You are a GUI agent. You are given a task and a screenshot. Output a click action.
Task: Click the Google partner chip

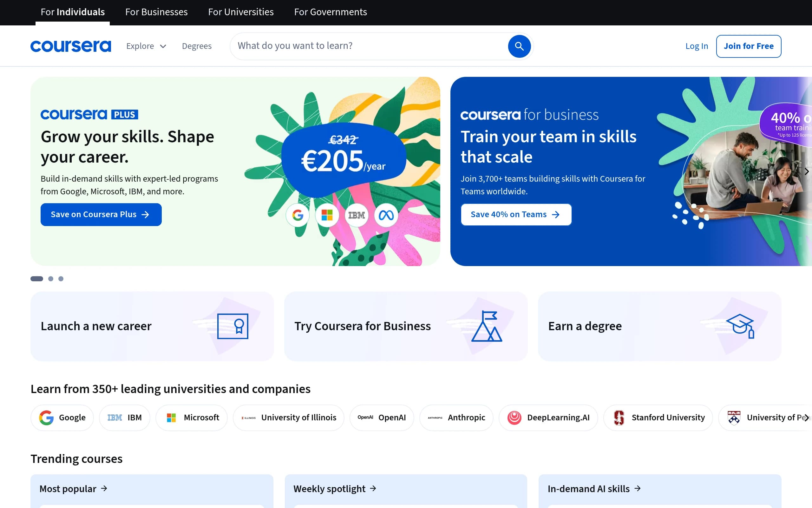click(x=62, y=418)
